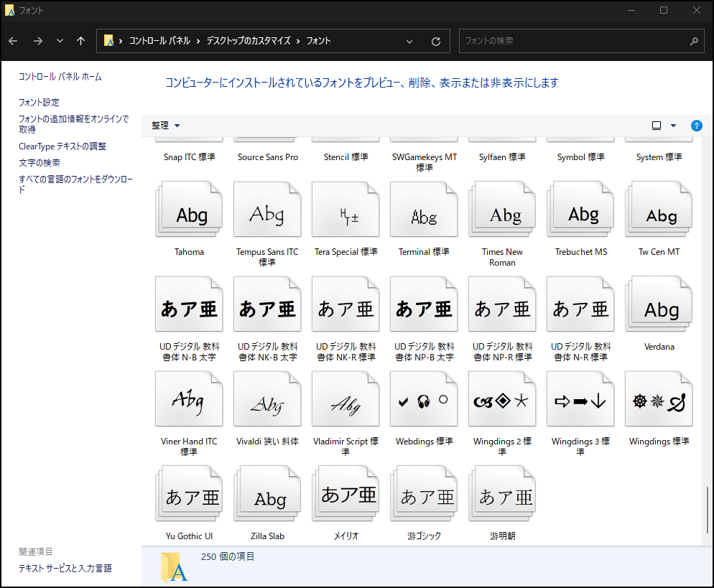This screenshot has height=588, width=714.
Task: Select the Verdana font icon
Action: click(659, 304)
